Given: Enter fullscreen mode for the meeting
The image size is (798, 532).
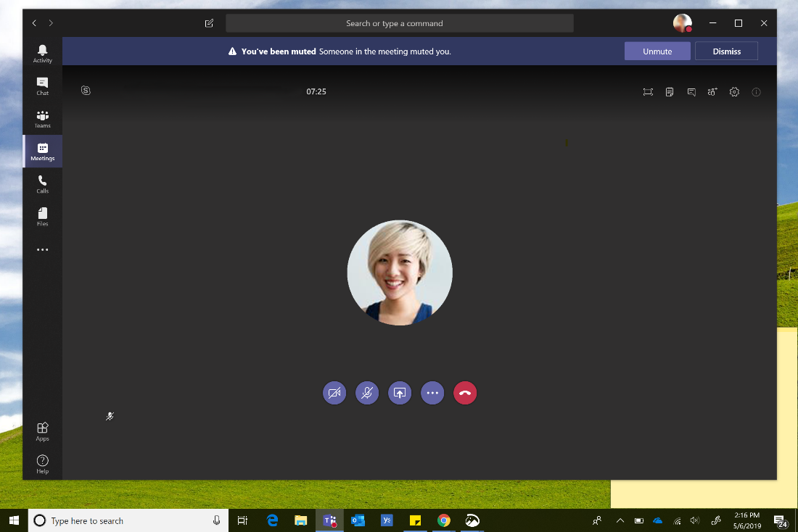Looking at the screenshot, I should point(648,92).
